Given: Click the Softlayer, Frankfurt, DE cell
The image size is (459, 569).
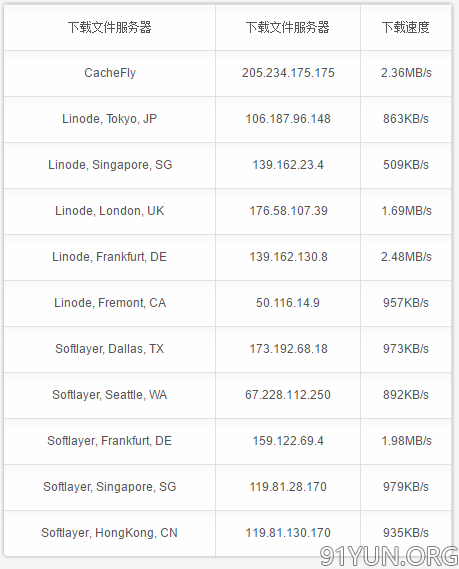Looking at the screenshot, I should tap(110, 441).
